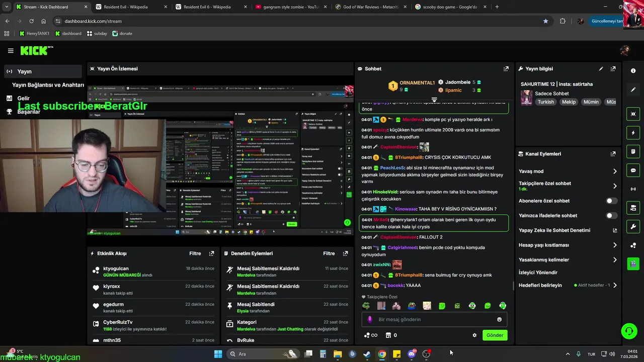This screenshot has width=644, height=362.
Task: Pop out the Sohbet chat panel
Action: [x=506, y=69]
